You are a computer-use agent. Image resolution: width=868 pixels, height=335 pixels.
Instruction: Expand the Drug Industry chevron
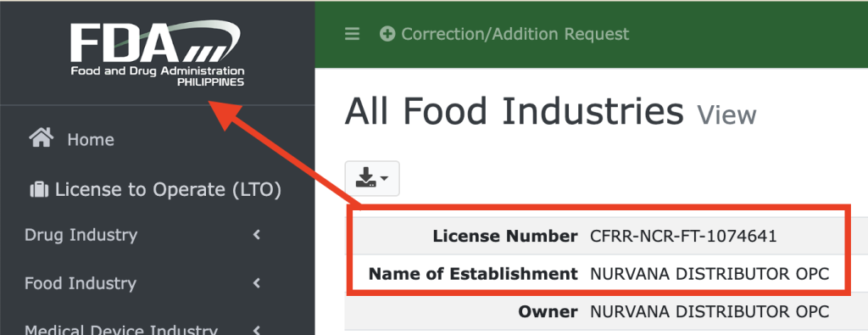click(x=256, y=235)
